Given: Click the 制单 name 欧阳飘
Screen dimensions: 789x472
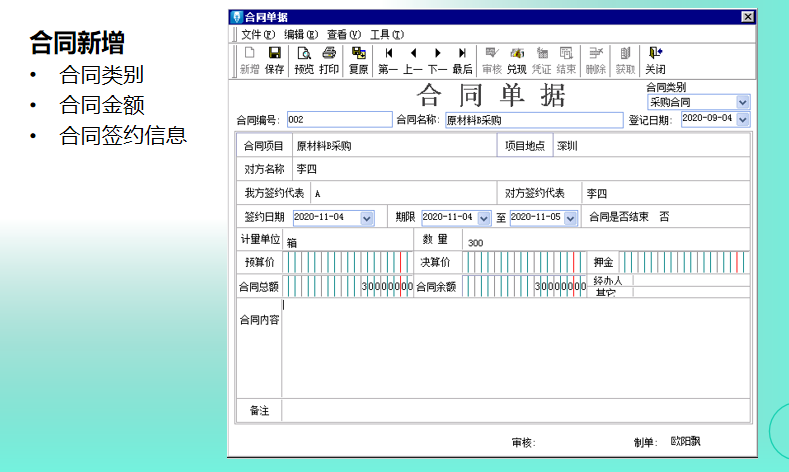Looking at the screenshot, I should (x=685, y=441).
